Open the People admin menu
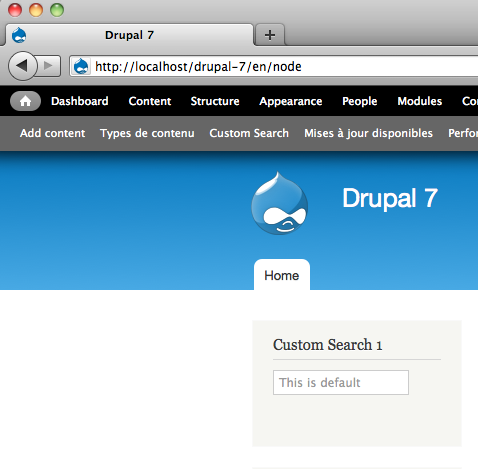Viewport: 478px width, 469px height. pyautogui.click(x=360, y=101)
